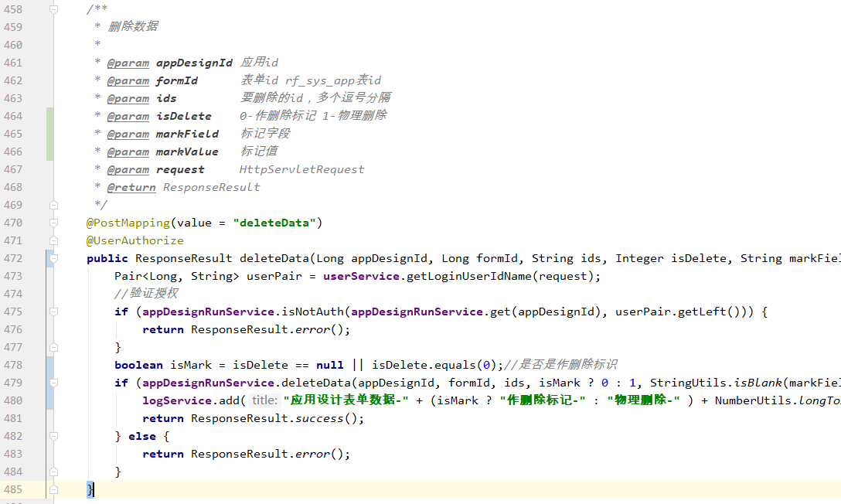Click the @UserAuthorize annotation
Viewport: 841px width, 504px height.
[x=134, y=240]
